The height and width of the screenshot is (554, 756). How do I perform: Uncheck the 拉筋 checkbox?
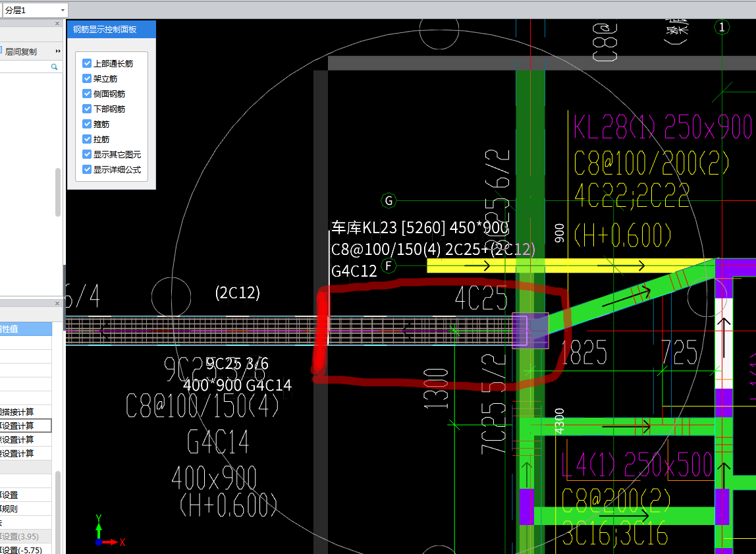pos(87,139)
